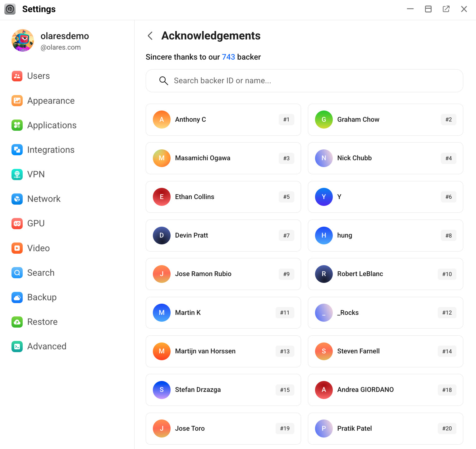The height and width of the screenshot is (449, 476).
Task: Select the Pratik Patel backer card
Action: point(385,429)
